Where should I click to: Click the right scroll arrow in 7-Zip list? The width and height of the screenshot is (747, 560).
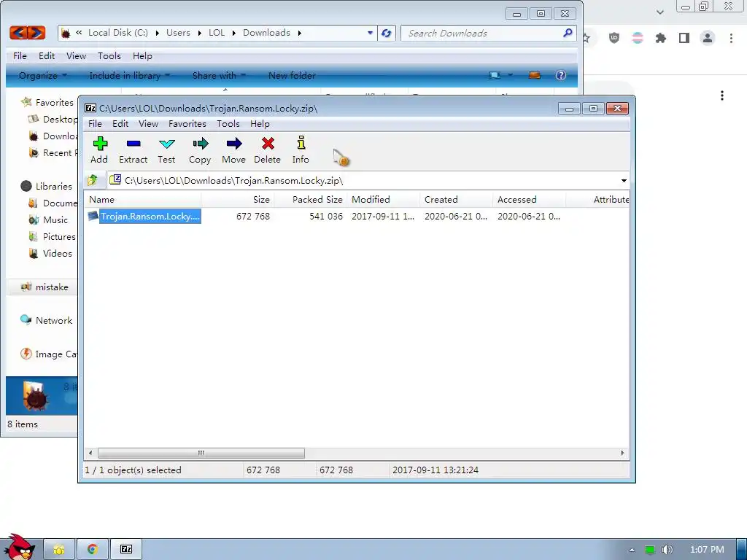coord(622,453)
